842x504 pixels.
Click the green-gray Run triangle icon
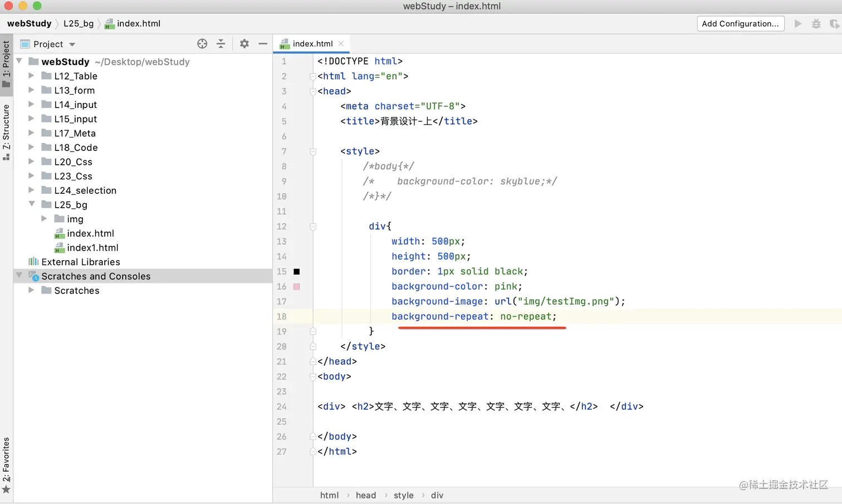tap(798, 23)
